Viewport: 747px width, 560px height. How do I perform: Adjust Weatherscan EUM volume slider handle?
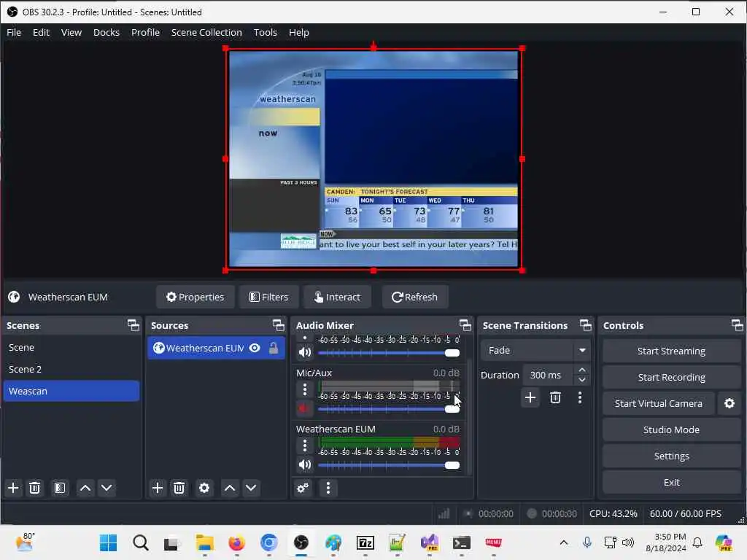pyautogui.click(x=452, y=465)
